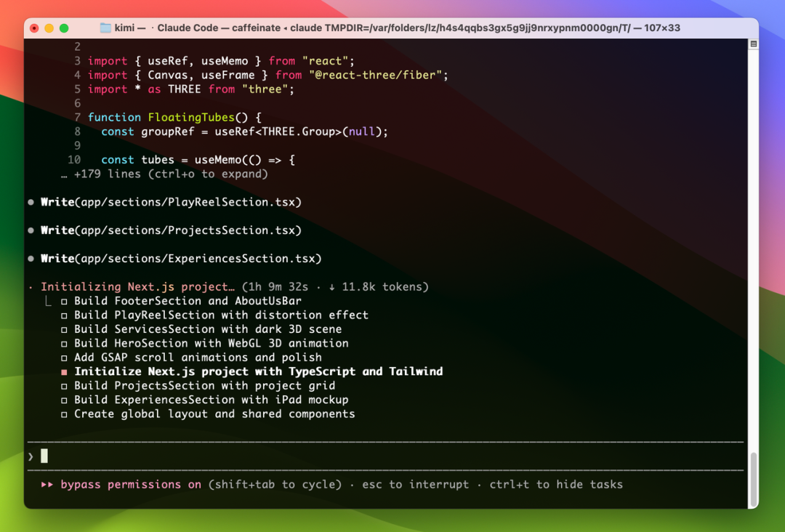
Task: Click the terminal scrollback marker icon at top right
Action: pyautogui.click(x=754, y=44)
